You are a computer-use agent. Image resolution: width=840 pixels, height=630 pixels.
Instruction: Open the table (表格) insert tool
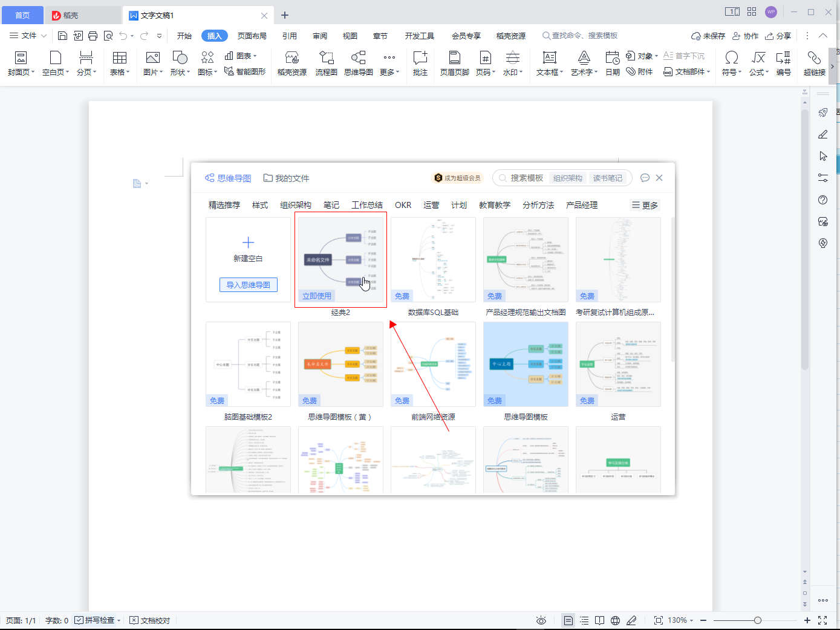tap(120, 63)
